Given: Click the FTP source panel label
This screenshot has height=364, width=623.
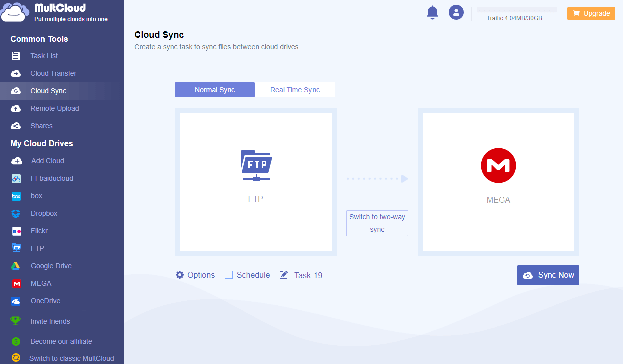Looking at the screenshot, I should (x=255, y=199).
